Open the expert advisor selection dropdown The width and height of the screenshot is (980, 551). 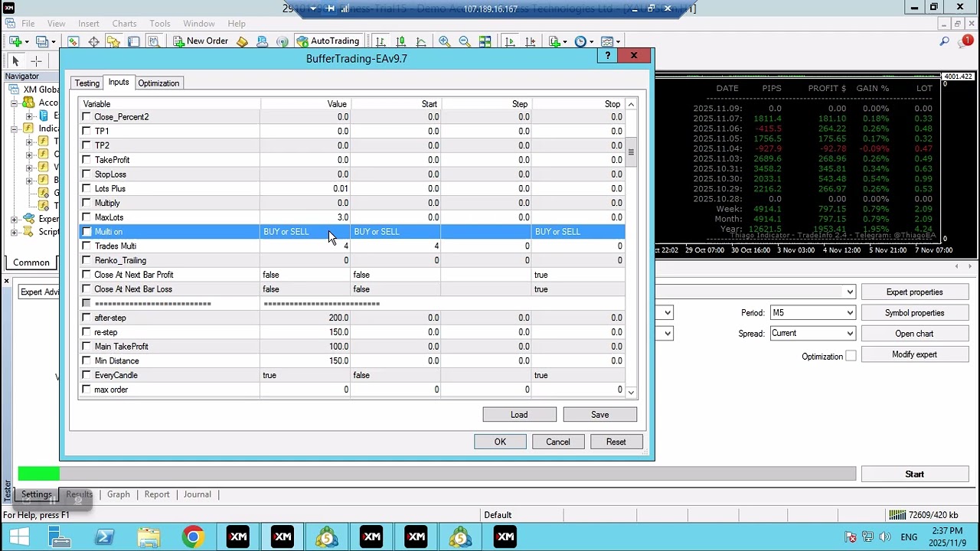tap(849, 292)
